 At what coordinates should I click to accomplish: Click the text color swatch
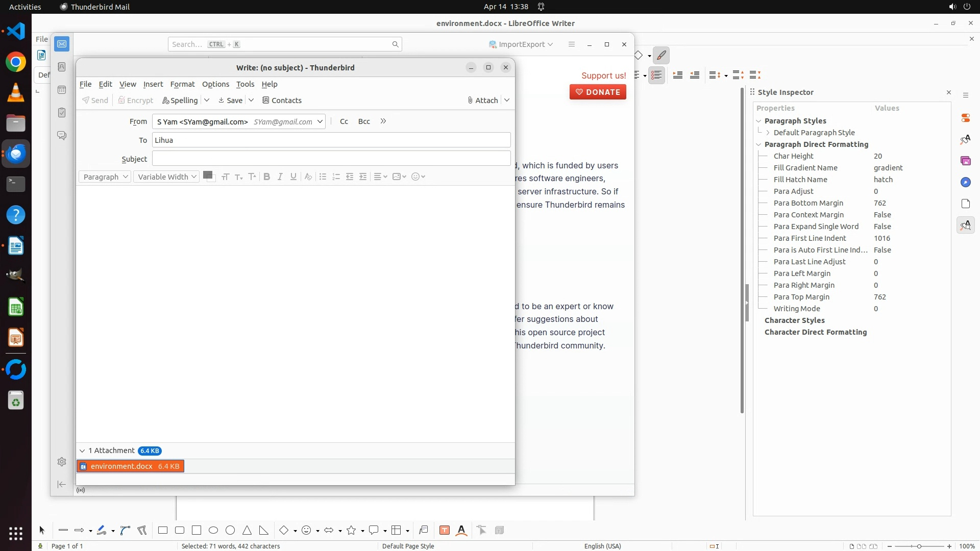point(207,175)
